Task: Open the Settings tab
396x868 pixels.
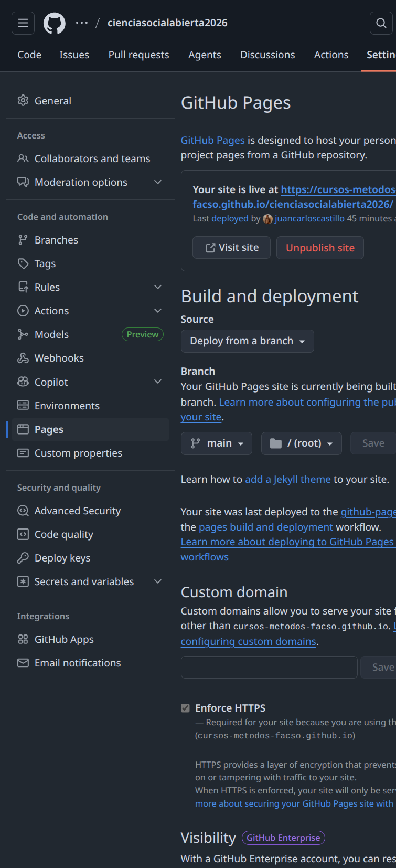Action: pyautogui.click(x=381, y=55)
